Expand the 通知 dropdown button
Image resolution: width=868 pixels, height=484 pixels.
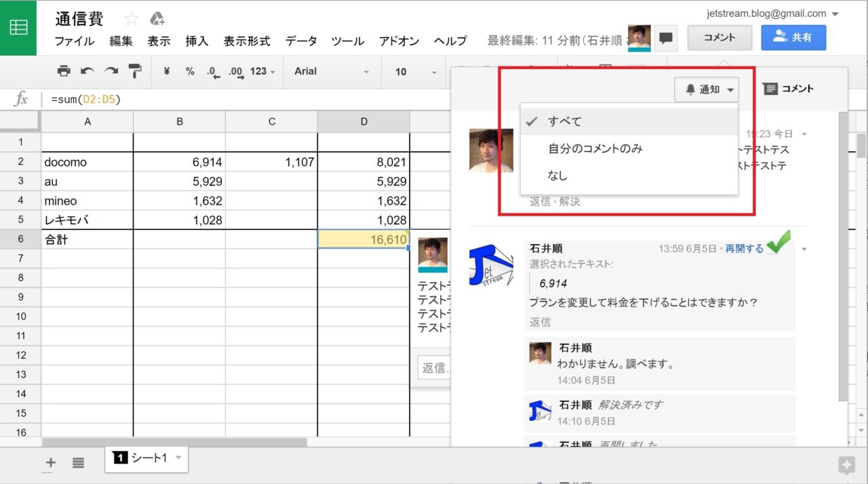point(706,89)
